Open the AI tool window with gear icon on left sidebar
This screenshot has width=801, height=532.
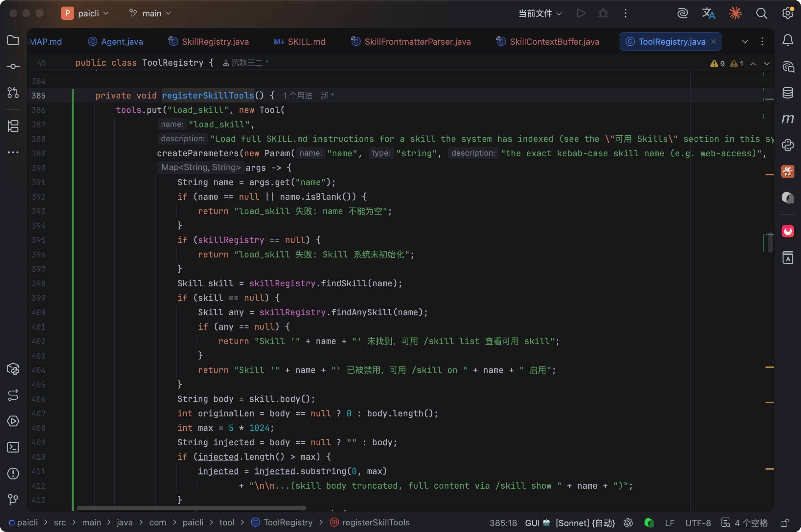pos(13,369)
